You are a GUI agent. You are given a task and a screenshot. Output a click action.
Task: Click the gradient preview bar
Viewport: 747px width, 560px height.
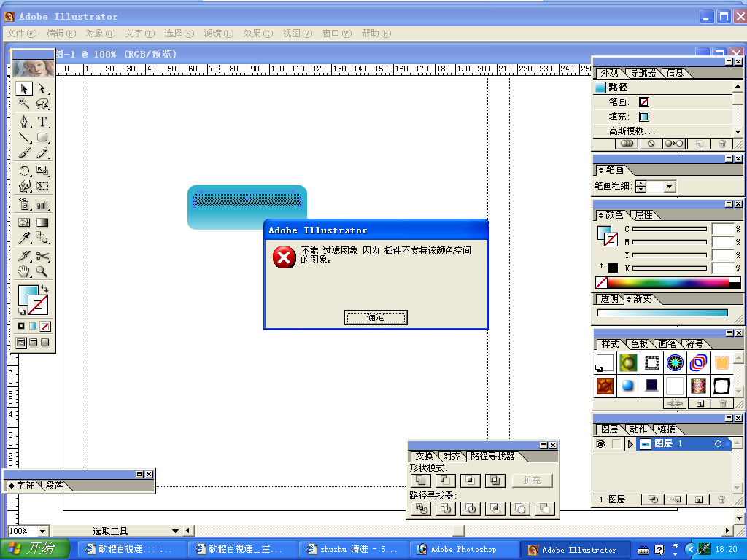pos(662,313)
